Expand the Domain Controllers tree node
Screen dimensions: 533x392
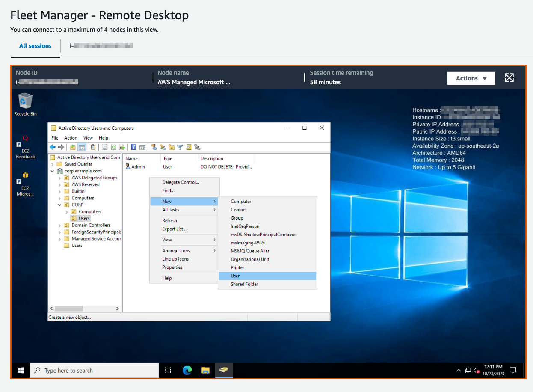pyautogui.click(x=59, y=225)
